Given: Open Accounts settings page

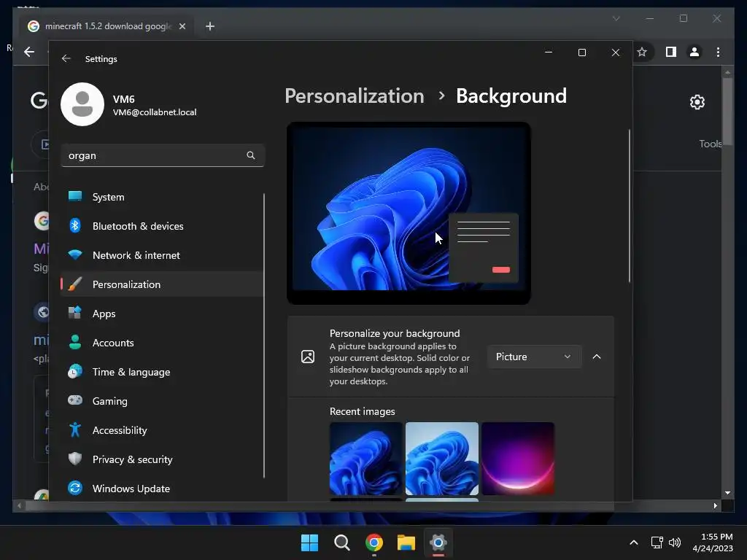Looking at the screenshot, I should coord(162,343).
